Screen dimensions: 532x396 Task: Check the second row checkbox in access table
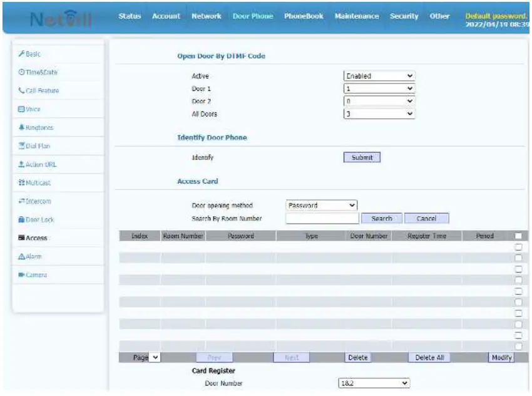[x=518, y=258]
